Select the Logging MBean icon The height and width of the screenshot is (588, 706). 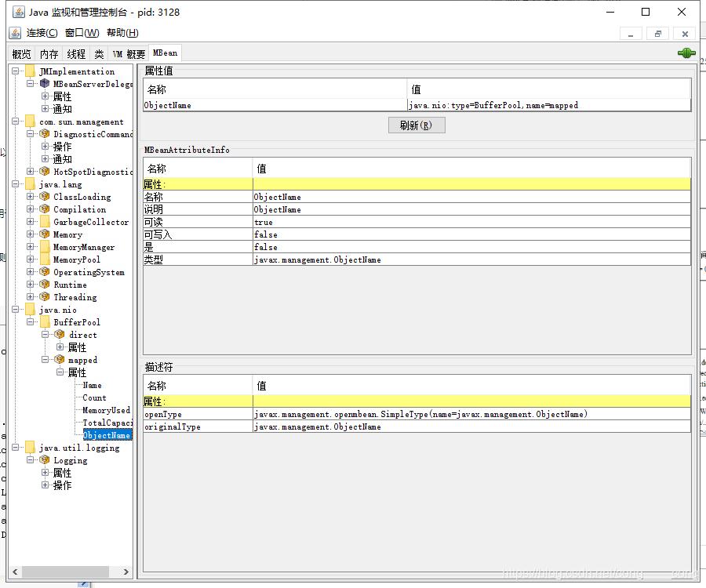(x=45, y=460)
